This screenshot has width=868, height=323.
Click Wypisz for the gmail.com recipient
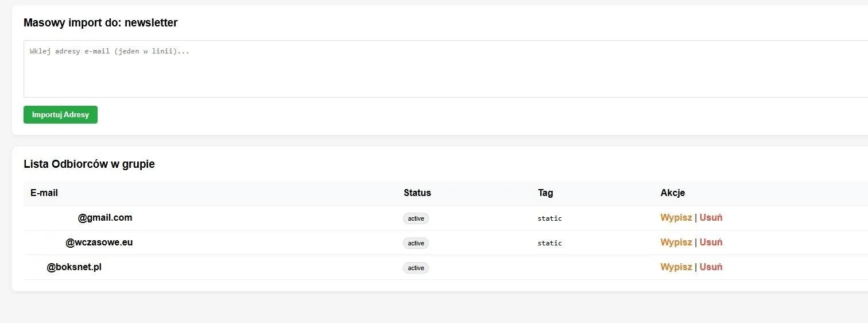[x=676, y=218]
